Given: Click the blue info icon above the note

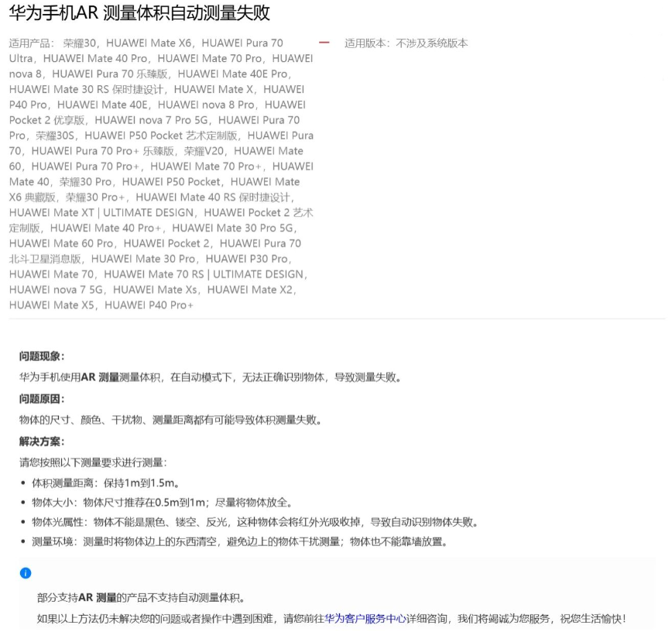Looking at the screenshot, I should (x=26, y=573).
